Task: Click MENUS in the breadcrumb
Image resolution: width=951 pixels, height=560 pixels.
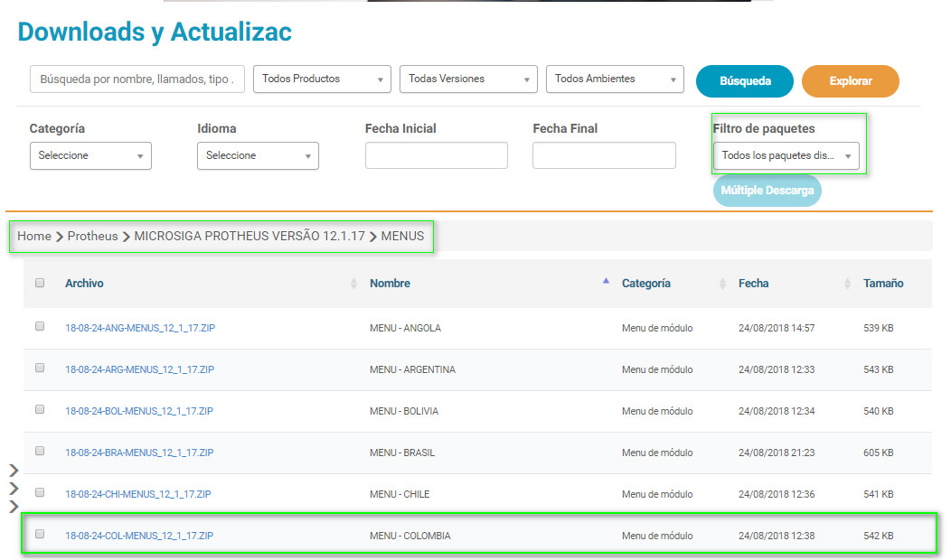Action: click(x=402, y=236)
